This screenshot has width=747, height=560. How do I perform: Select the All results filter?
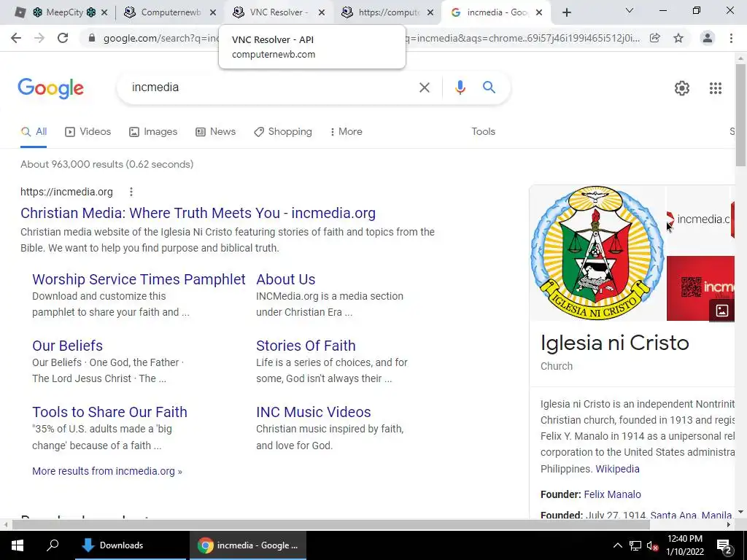(x=34, y=131)
